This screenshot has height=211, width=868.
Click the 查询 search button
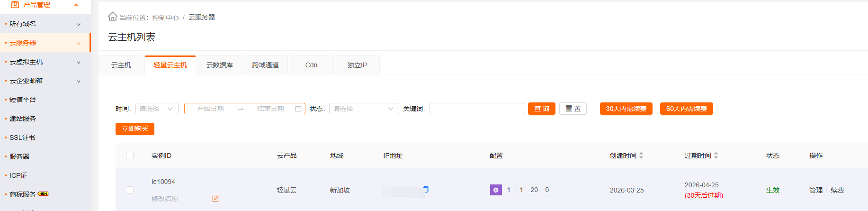[541, 109]
